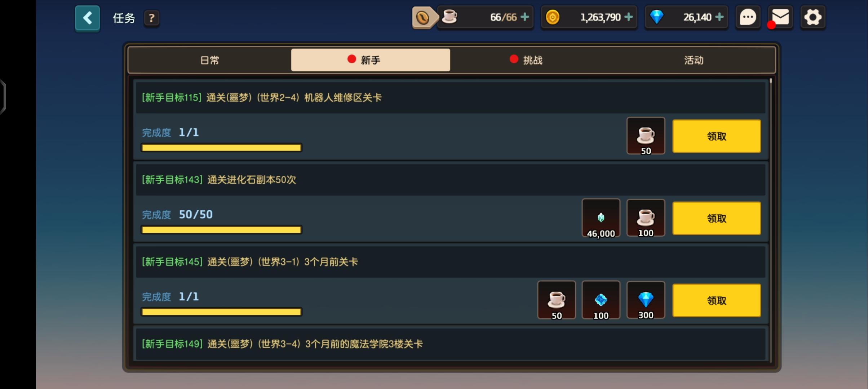
Task: Add gold coins with plus sign
Action: click(x=629, y=17)
